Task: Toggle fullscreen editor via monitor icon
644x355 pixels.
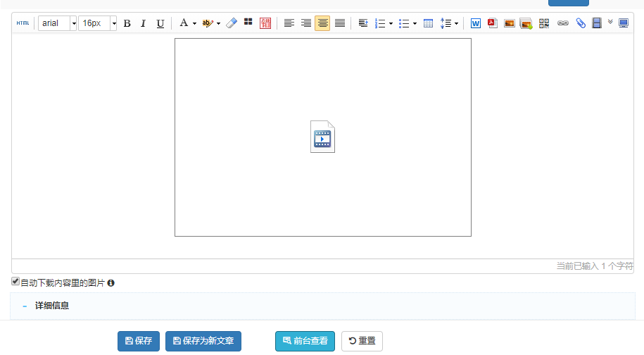Action: coord(624,23)
